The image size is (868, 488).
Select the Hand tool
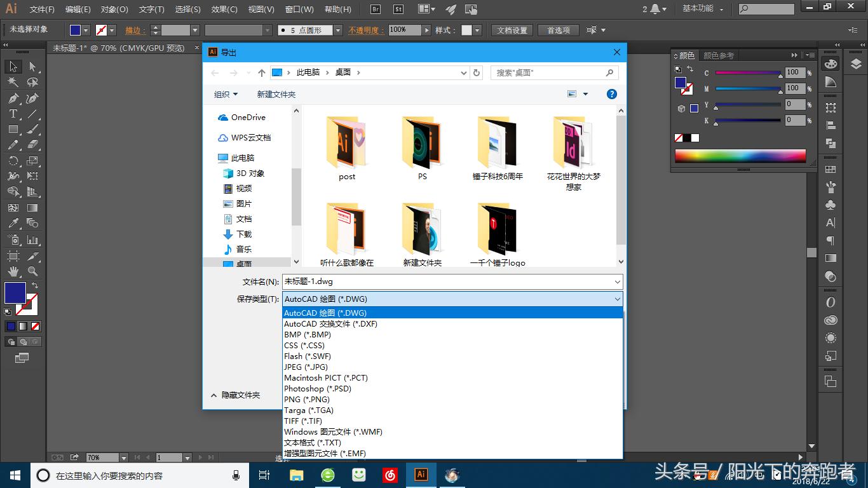(13, 271)
